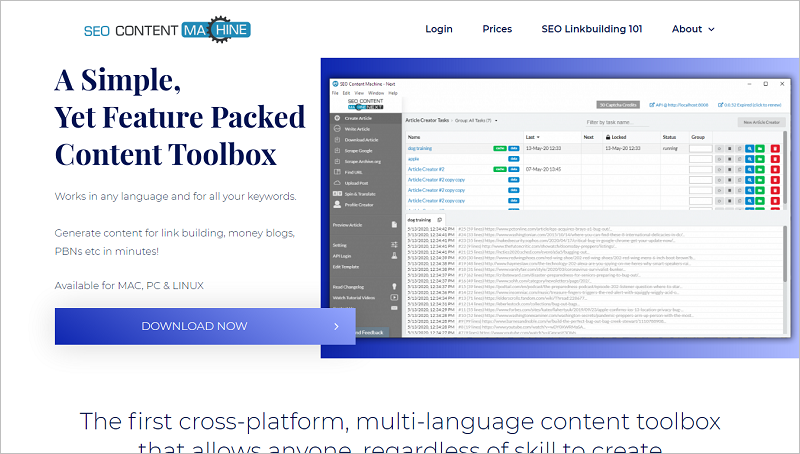Click the API Login flask icon

(x=394, y=256)
